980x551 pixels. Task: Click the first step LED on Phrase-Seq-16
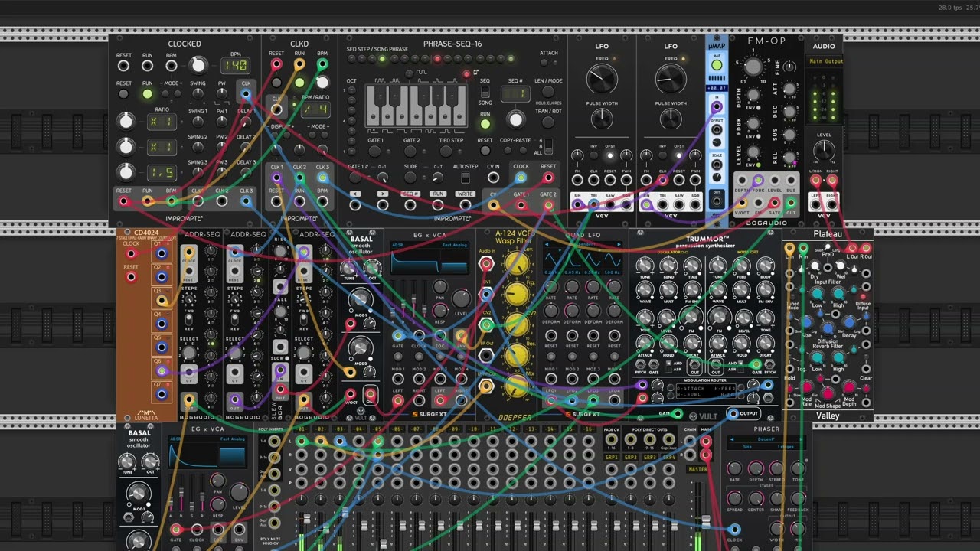coord(352,58)
